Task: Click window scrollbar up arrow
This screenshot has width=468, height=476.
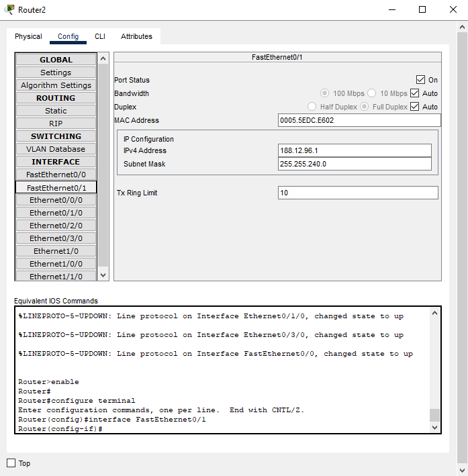Action: tap(462, 27)
